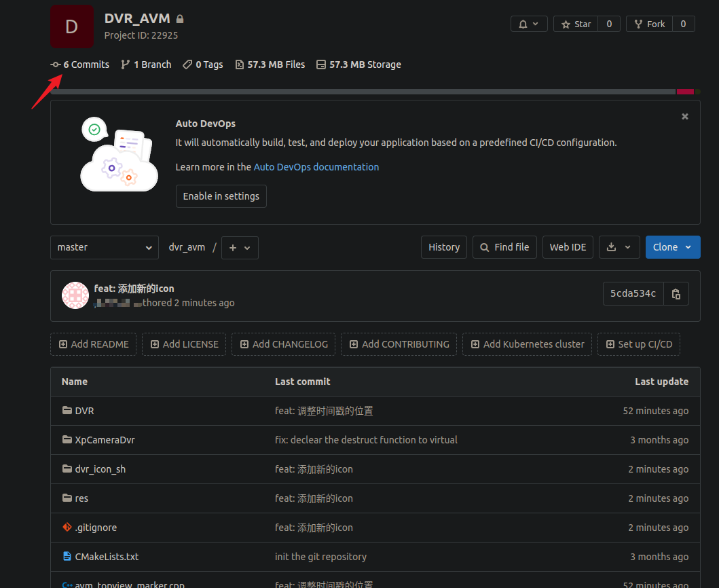
Task: Open commit 'init the git repository'
Action: (321, 557)
